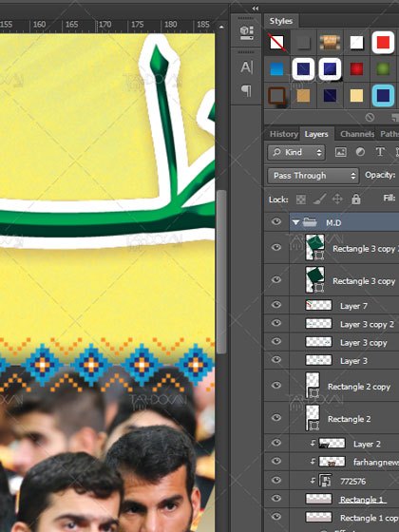
Task: Apply the red gel style swatch
Action: tap(356, 68)
